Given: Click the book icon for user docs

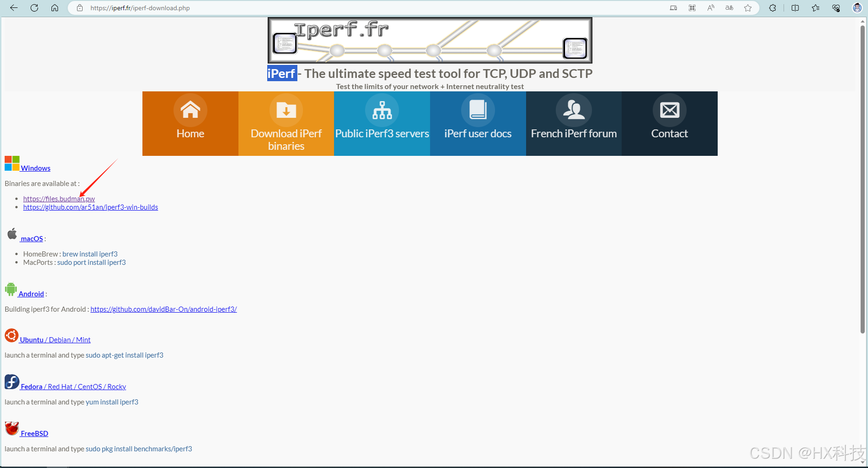Looking at the screenshot, I should [478, 110].
